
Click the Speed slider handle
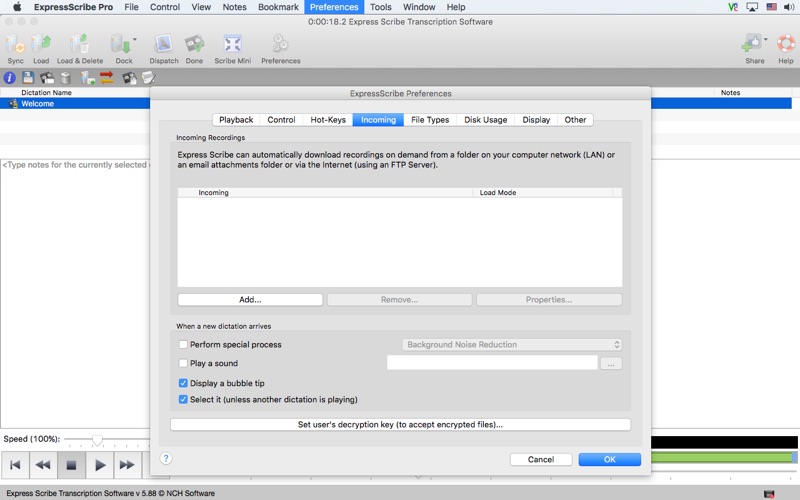click(x=97, y=439)
